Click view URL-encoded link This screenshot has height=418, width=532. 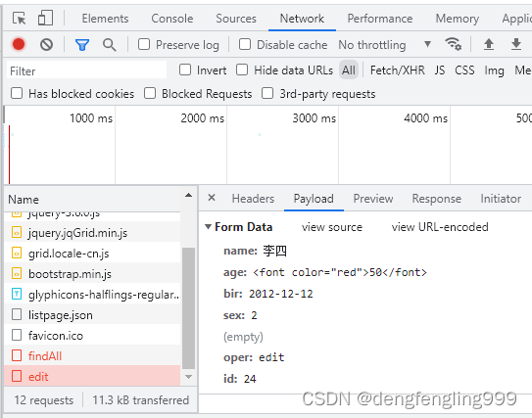tap(440, 227)
